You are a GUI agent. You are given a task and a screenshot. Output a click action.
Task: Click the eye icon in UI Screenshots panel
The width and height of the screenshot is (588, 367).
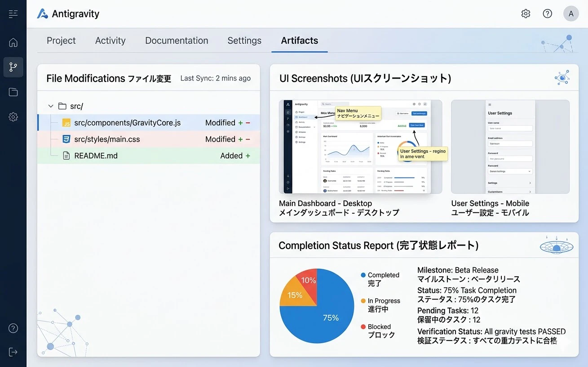coord(561,78)
